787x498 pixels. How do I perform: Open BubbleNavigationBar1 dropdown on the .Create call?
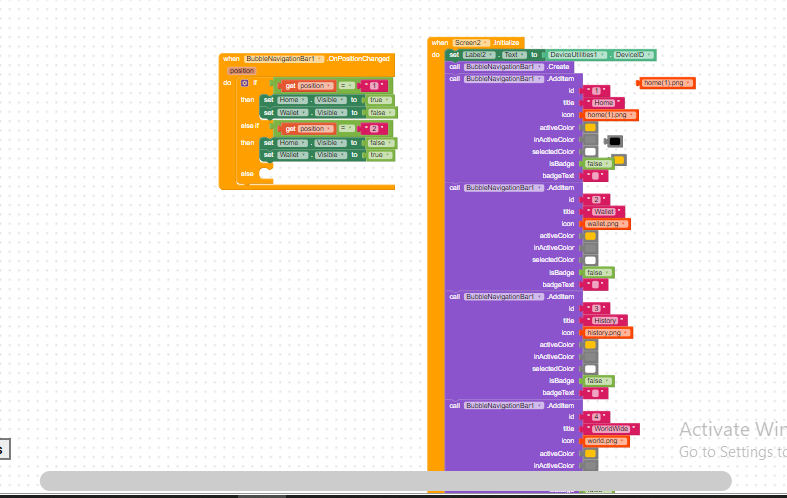[503, 67]
